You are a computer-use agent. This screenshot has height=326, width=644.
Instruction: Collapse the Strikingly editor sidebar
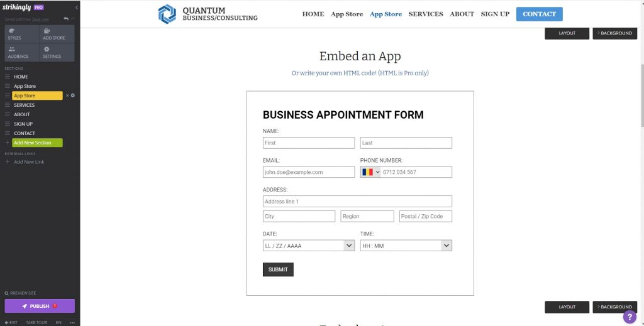click(76, 7)
